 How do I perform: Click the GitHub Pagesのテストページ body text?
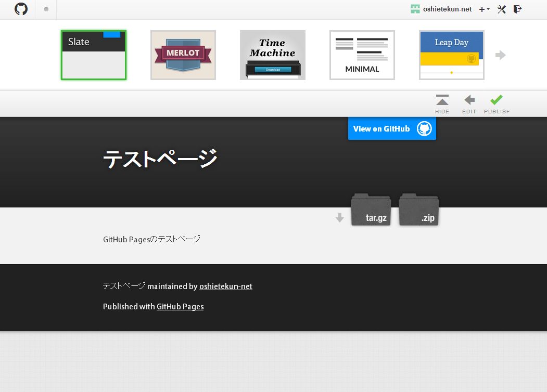[x=152, y=239]
